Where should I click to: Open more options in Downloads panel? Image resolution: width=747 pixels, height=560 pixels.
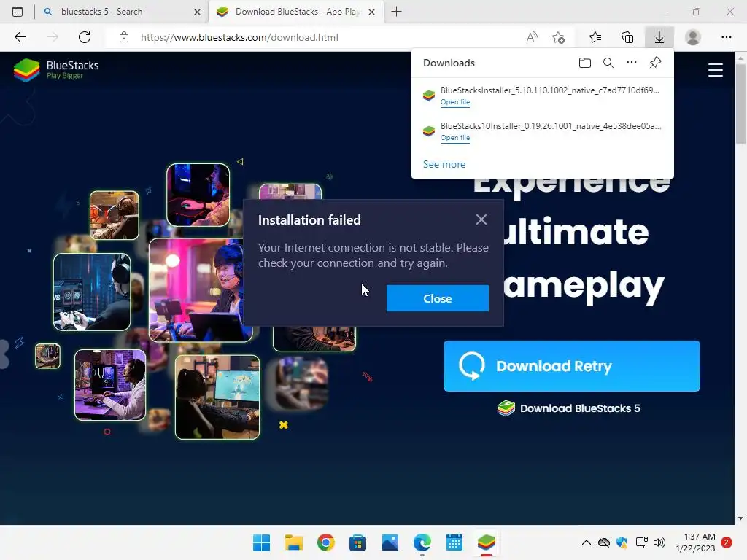631,63
